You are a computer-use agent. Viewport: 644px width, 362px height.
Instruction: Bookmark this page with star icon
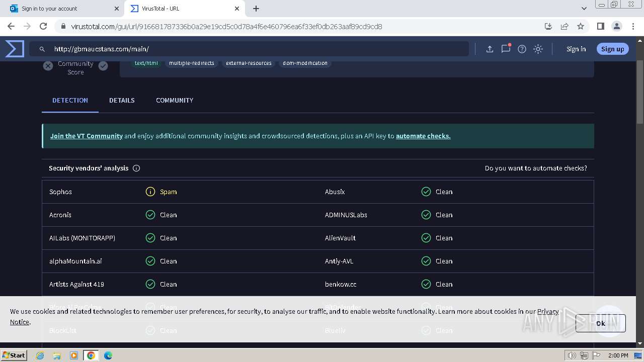click(581, 26)
